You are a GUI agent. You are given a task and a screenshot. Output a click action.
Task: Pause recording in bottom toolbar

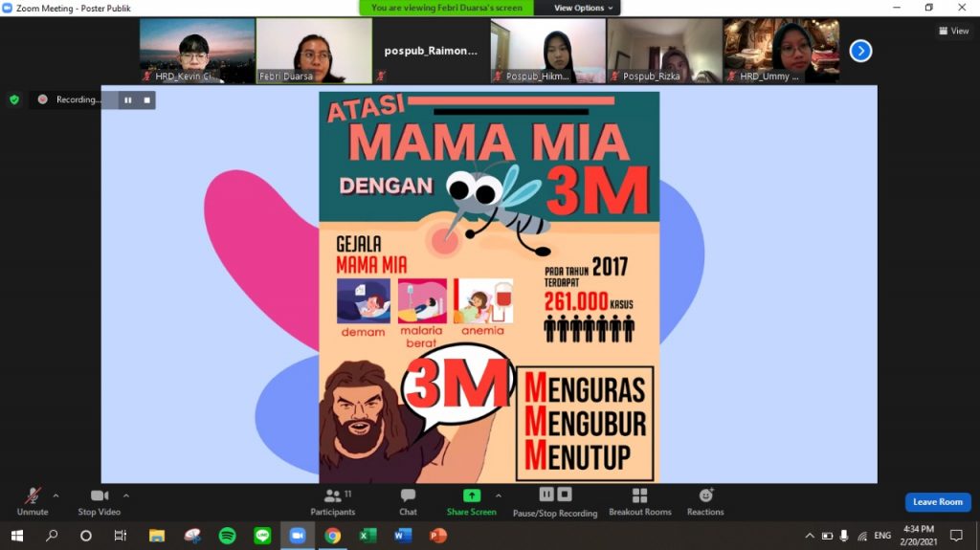546,495
